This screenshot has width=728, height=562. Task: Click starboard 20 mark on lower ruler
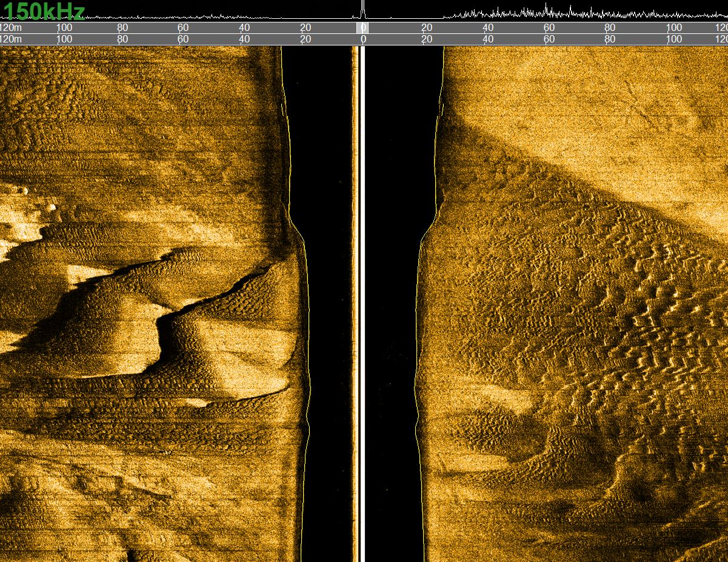click(x=427, y=39)
